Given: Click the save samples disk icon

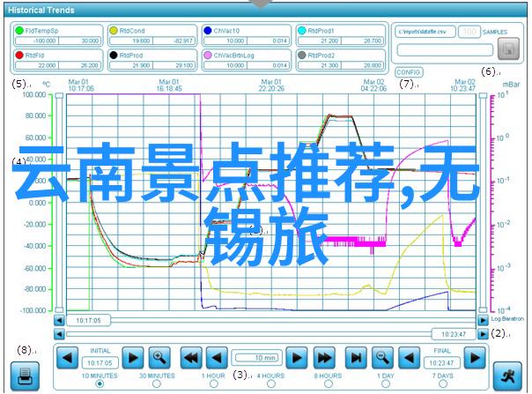Looking at the screenshot, I should (x=508, y=48).
